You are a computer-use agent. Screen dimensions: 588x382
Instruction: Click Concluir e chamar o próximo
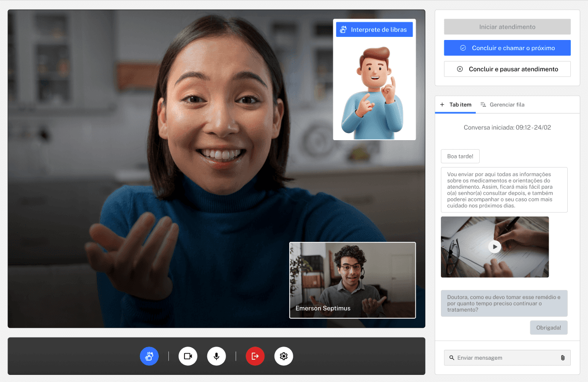point(507,48)
